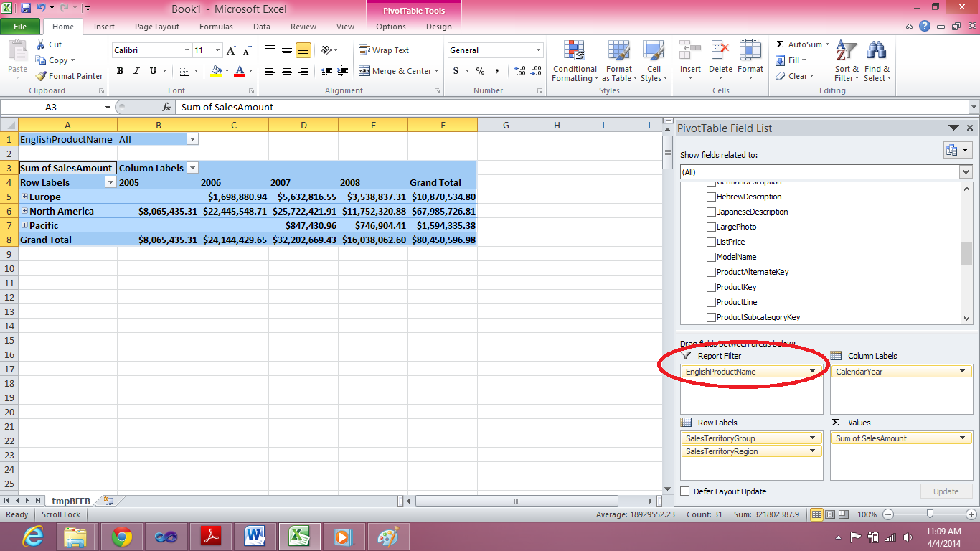Click the Save icon in Quick Access toolbar
Screen dimensions: 980x551
pyautogui.click(x=26, y=9)
